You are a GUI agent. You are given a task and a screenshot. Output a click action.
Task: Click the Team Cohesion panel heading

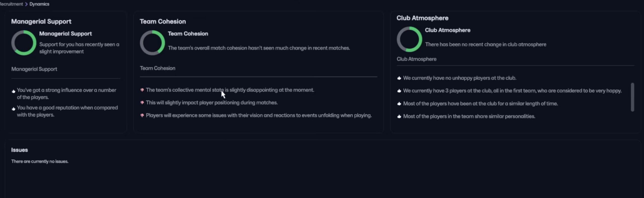[163, 21]
